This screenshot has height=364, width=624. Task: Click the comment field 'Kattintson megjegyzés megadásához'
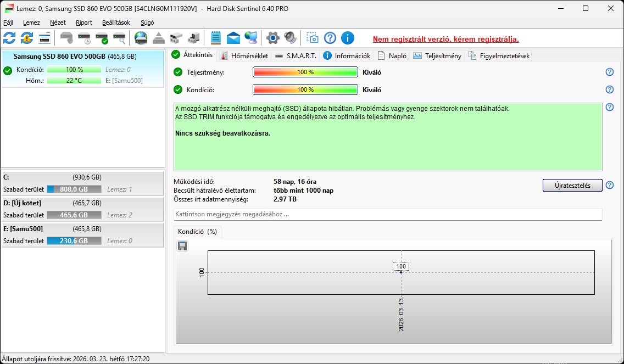388,214
